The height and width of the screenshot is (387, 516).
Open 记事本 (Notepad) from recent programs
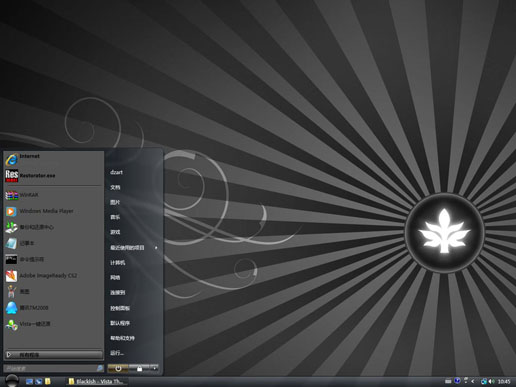click(53, 243)
